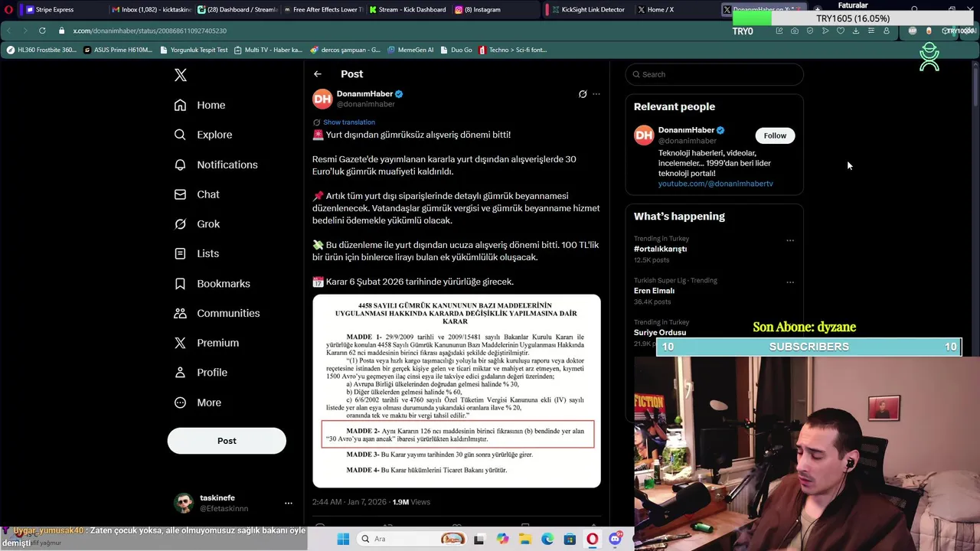Open Grok in the sidebar
Viewport: 980px width, 551px height.
pos(197,224)
